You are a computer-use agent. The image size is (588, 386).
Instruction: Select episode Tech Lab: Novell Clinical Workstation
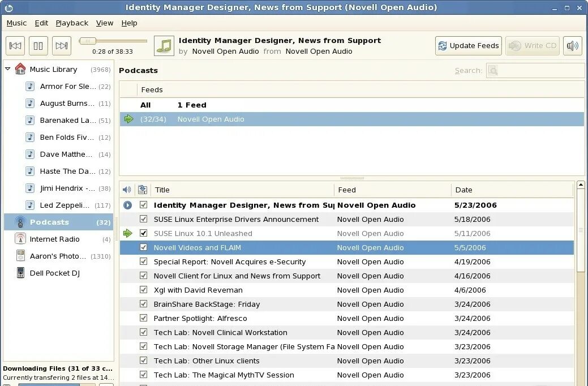coord(347,332)
